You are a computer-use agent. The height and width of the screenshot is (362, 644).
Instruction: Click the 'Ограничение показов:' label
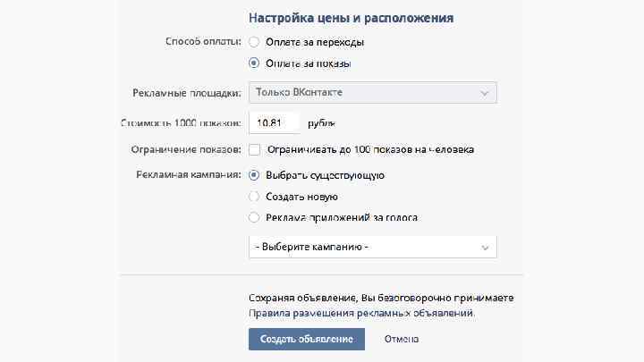tap(186, 149)
